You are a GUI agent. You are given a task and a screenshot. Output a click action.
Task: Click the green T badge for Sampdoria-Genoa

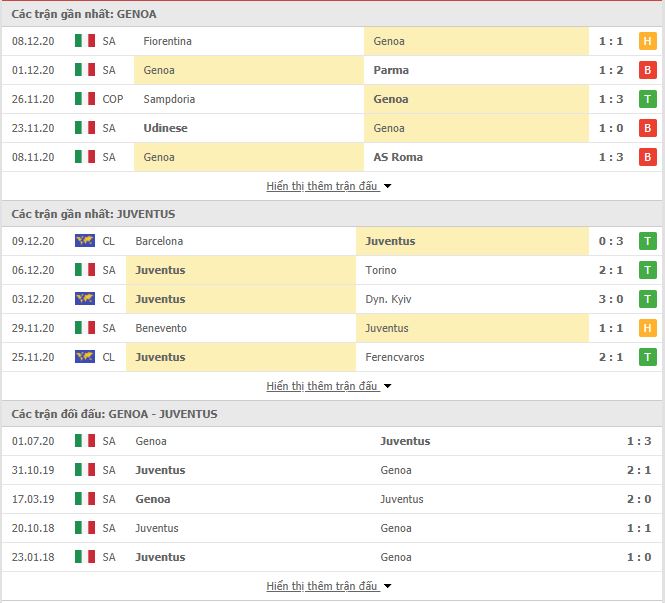pyautogui.click(x=647, y=99)
